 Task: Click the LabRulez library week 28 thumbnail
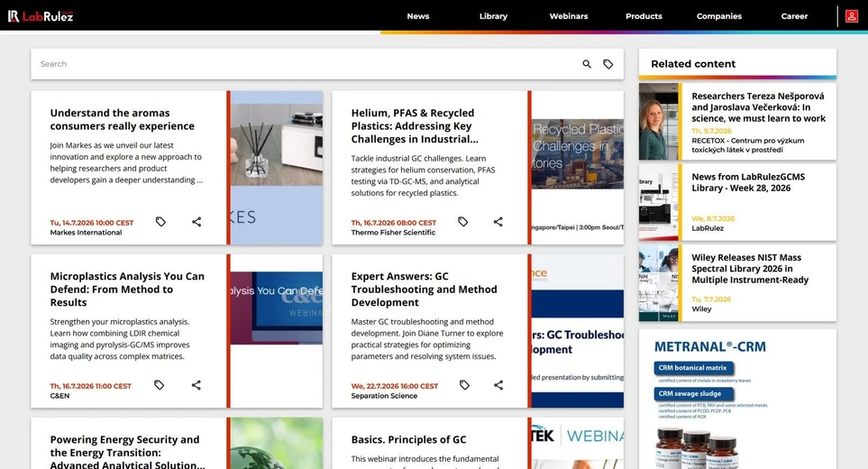click(x=658, y=202)
